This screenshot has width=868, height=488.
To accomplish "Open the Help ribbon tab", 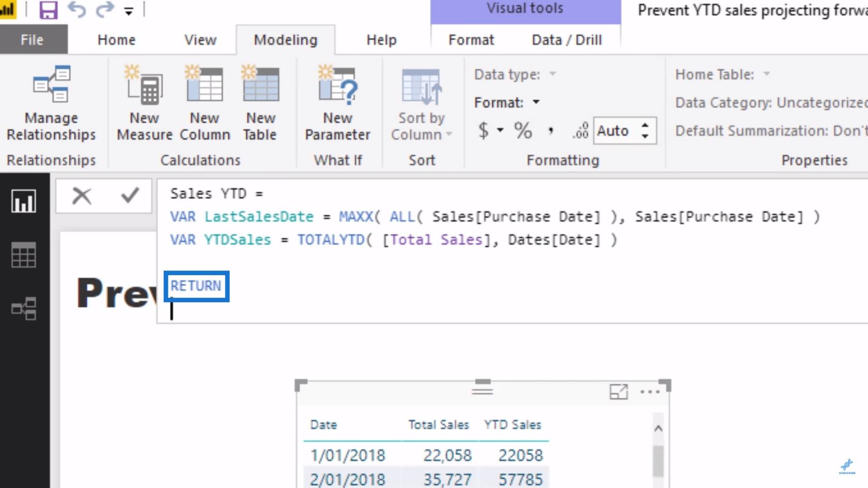I will 381,40.
